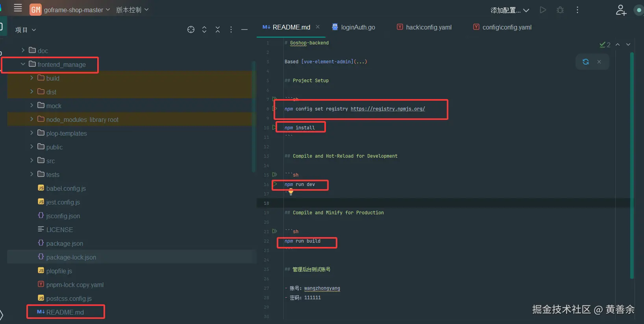The width and height of the screenshot is (644, 324).
Task: Select jest.config.js file
Action: pos(59,202)
